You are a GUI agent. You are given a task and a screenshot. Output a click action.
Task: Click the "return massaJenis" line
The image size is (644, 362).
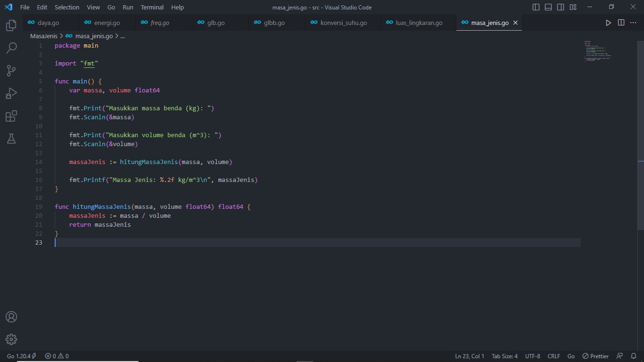pos(100,225)
